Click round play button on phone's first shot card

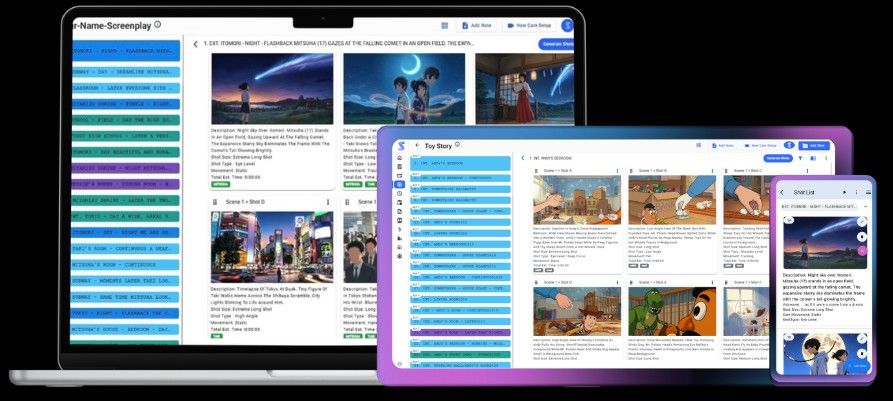point(862,236)
